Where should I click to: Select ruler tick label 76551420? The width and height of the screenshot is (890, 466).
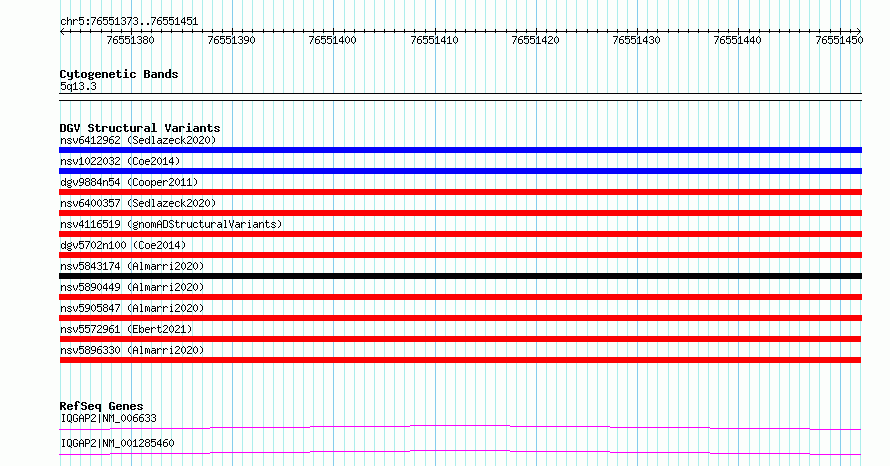click(x=535, y=40)
